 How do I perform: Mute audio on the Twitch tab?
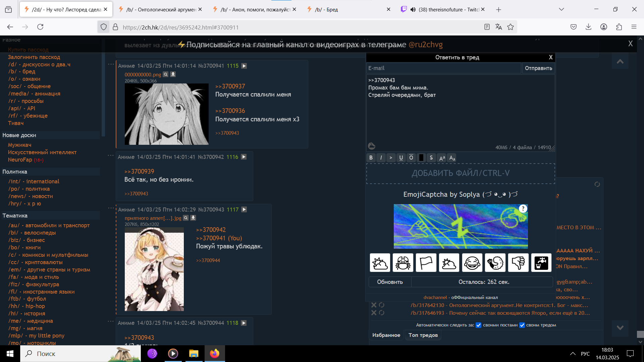[x=413, y=10]
